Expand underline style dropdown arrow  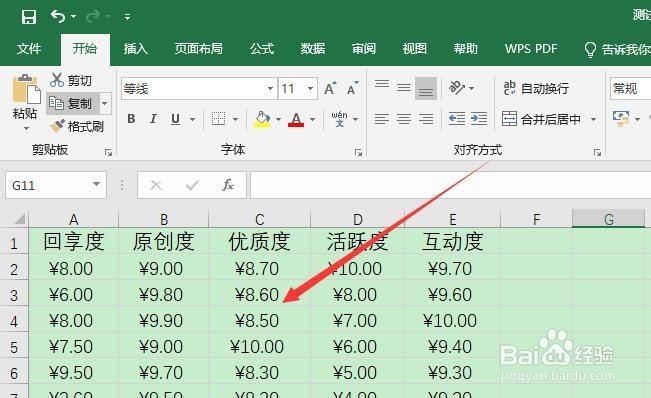click(192, 120)
